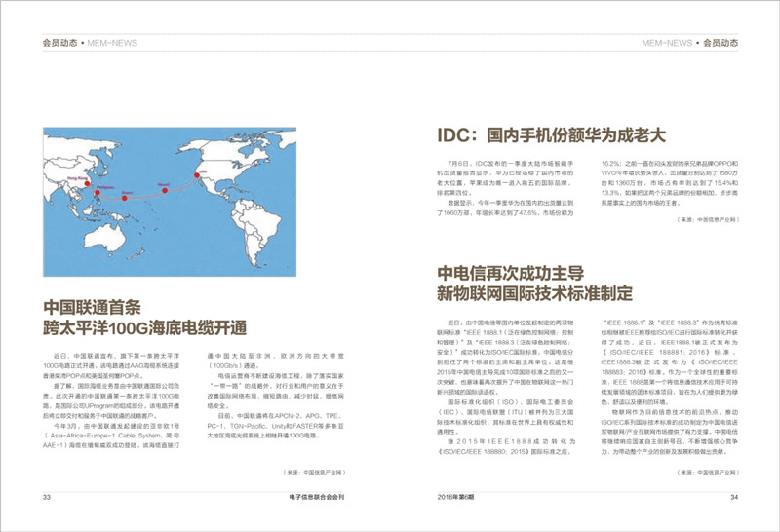
Task: Click paragraph starting '近日，由中国电信等国内单位'
Action: tap(505, 357)
